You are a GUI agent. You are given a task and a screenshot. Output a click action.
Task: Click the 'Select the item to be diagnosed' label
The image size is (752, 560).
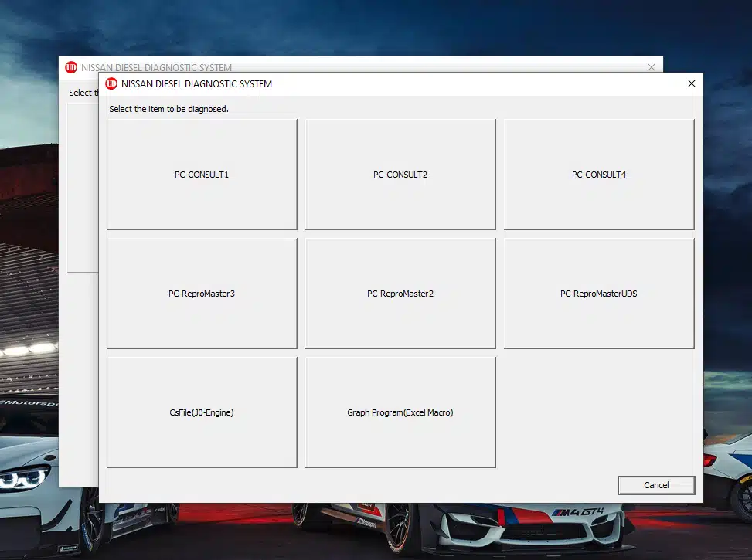click(x=168, y=109)
